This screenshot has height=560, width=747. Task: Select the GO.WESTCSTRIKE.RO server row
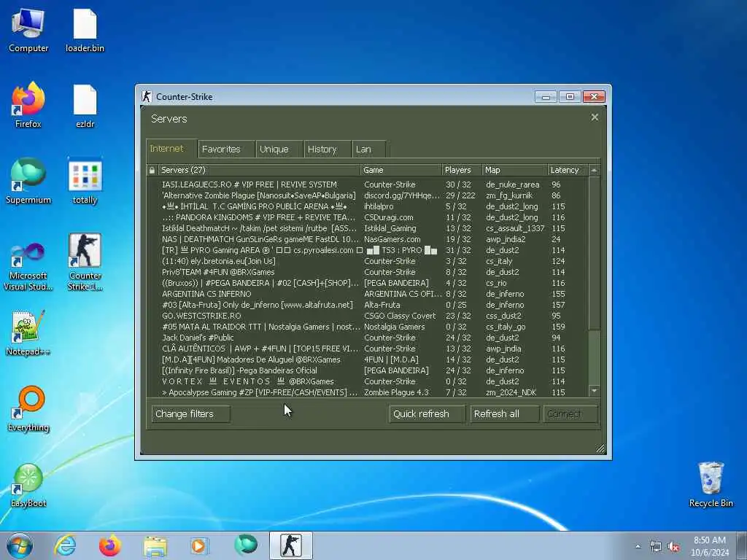click(368, 316)
